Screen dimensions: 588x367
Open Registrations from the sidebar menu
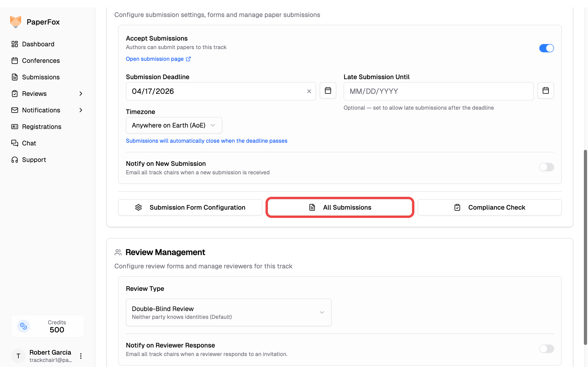(42, 127)
